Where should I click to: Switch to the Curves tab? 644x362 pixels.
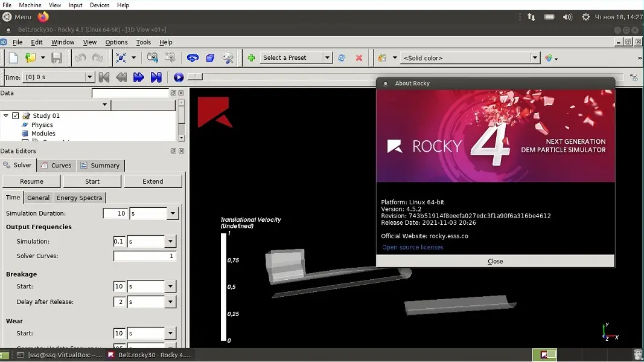point(56,166)
